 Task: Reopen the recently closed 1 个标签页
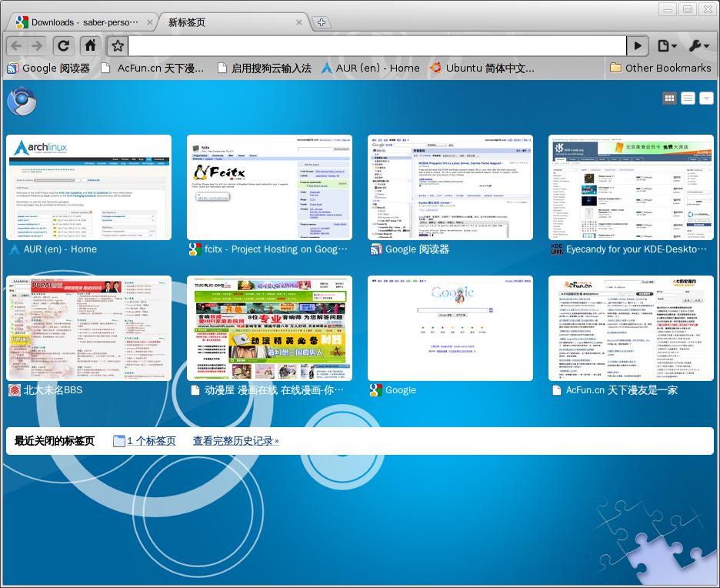coord(145,441)
